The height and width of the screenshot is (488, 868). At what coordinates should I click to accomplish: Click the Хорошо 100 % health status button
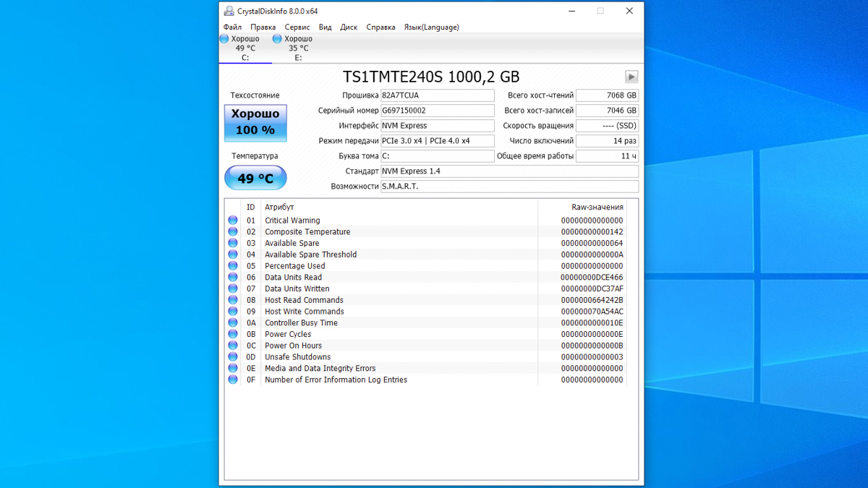point(255,123)
